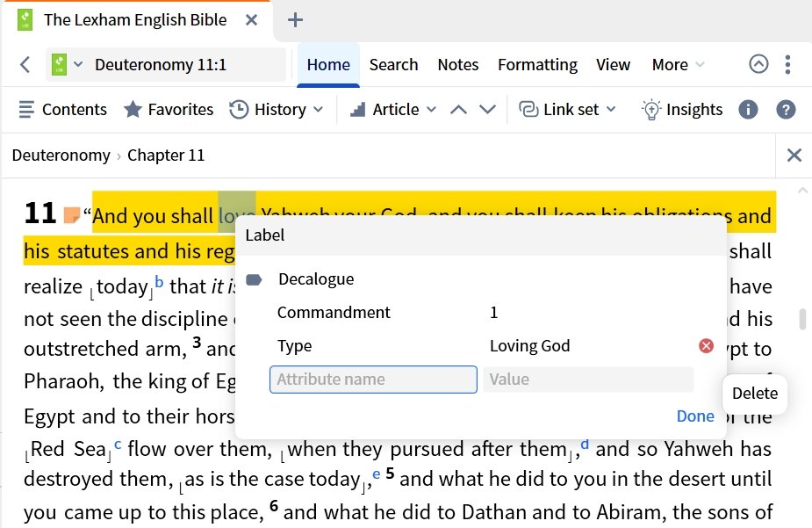Edit the Commandment value 1
Viewport: 812px width, 528px height.
pos(493,313)
